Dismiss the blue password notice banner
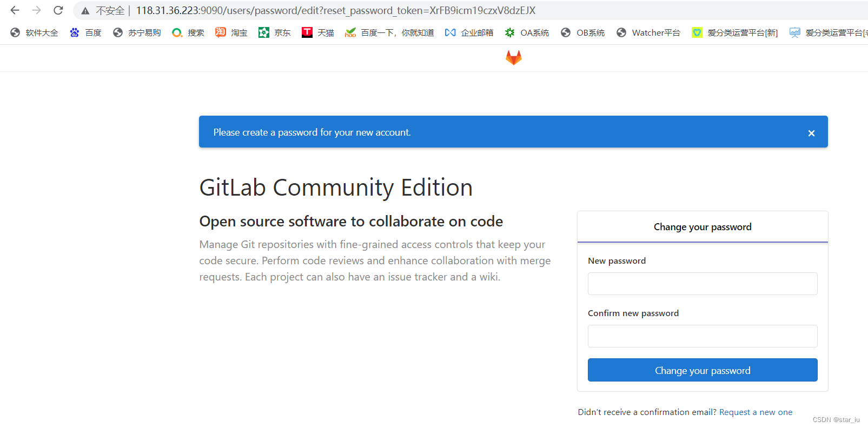This screenshot has width=868, height=428. [x=811, y=133]
